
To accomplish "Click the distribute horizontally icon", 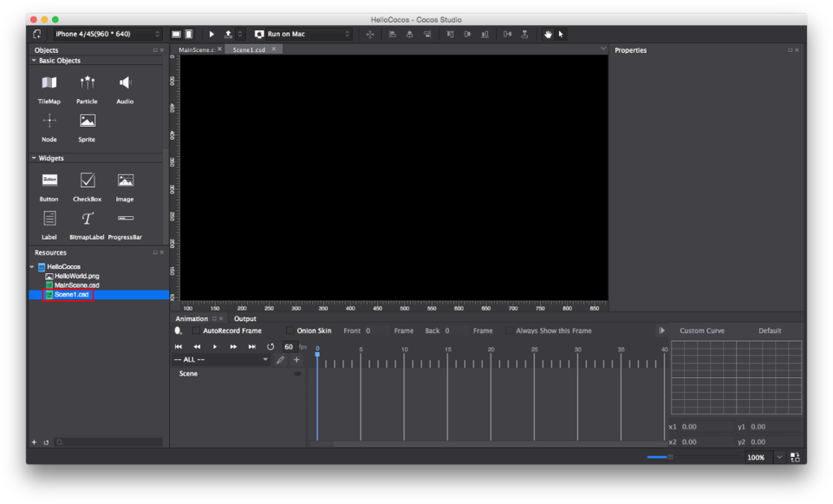I will click(x=508, y=34).
